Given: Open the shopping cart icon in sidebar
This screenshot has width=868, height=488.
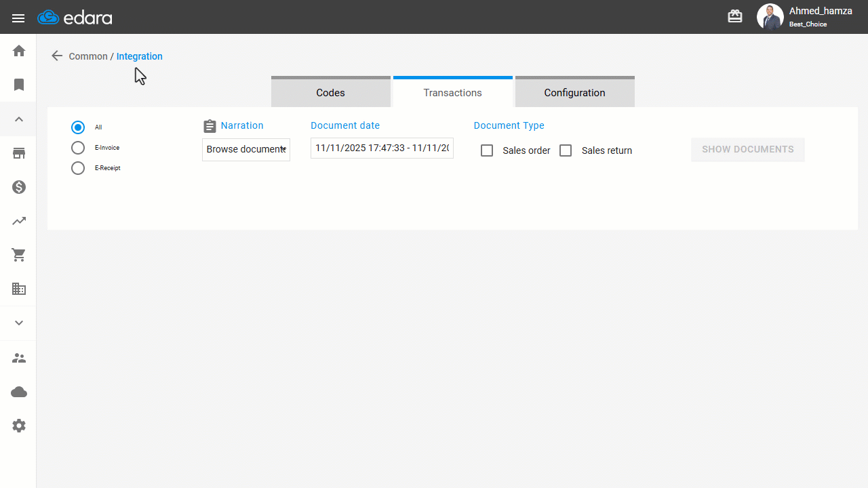Looking at the screenshot, I should [19, 255].
